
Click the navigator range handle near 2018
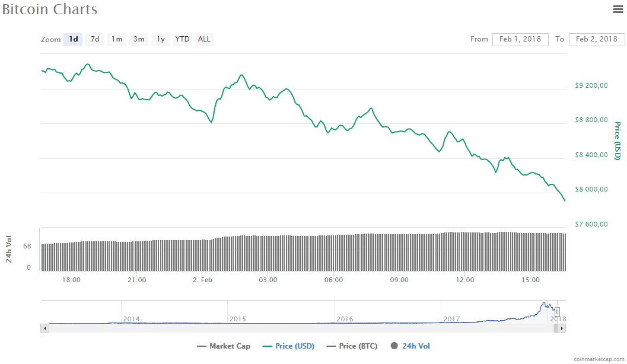coord(557,312)
